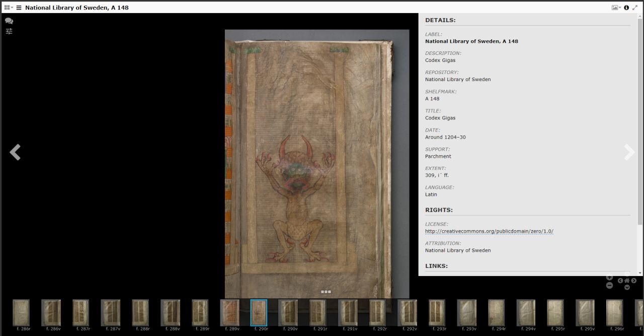Select thumbnail f. 291r
Viewport: 644px width, 336px height.
318,313
